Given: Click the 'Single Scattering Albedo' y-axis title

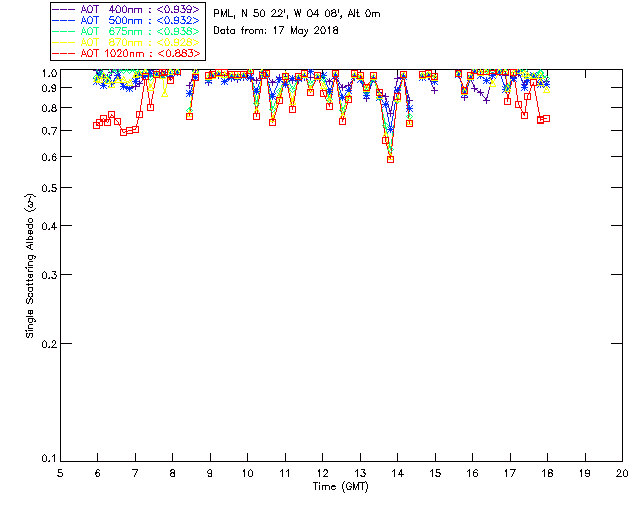Looking at the screenshot, I should [31, 266].
